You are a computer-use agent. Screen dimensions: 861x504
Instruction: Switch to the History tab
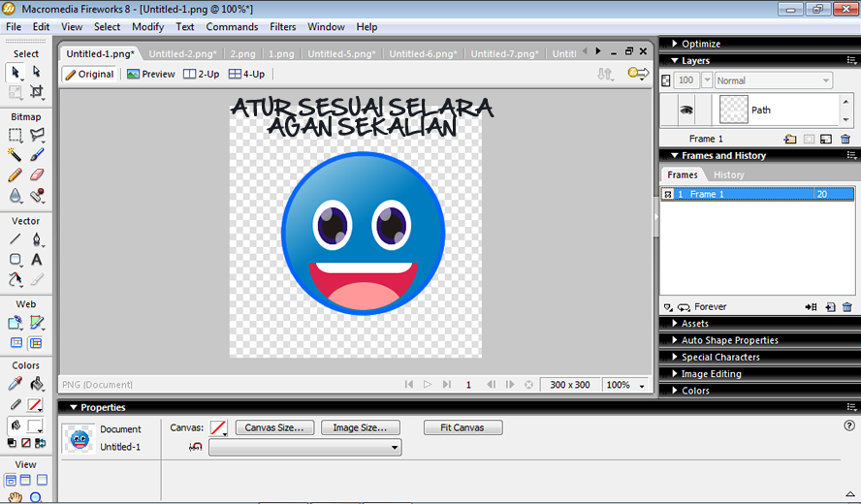pos(729,174)
